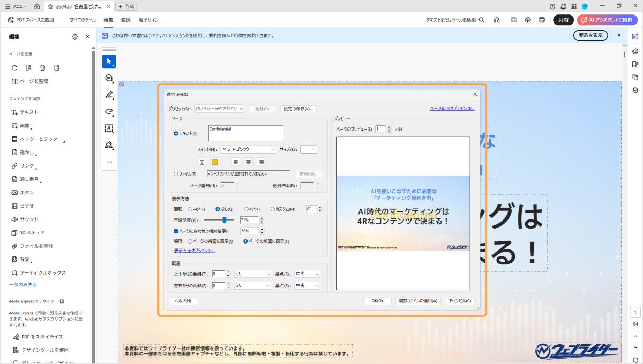Viewport: 643px width, 364px height.
Task: Open the プリセット dropdown
Action: point(219,109)
